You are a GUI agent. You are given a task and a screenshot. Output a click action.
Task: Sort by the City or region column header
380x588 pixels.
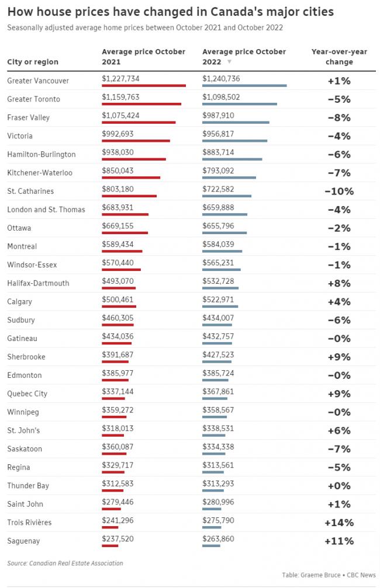(x=33, y=61)
